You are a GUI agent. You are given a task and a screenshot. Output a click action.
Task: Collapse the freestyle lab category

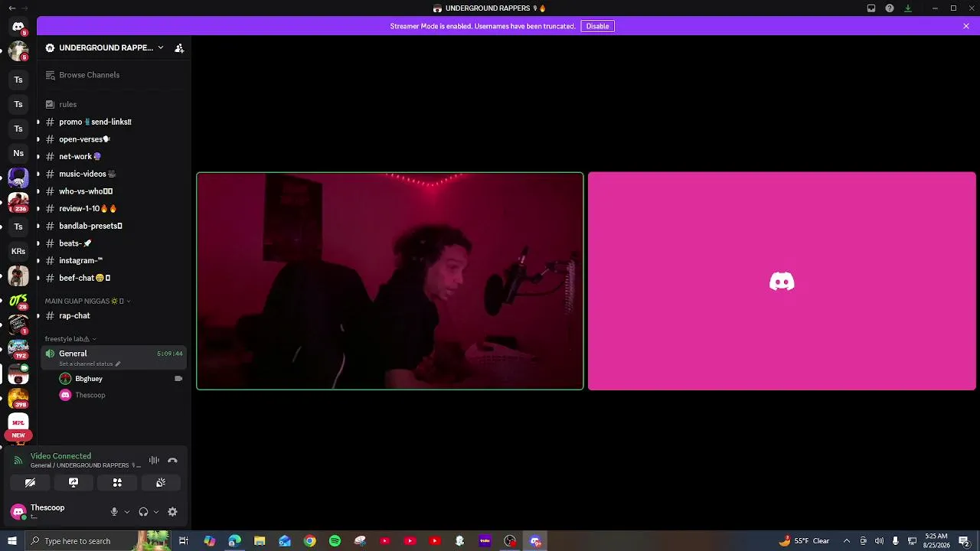[x=70, y=338]
